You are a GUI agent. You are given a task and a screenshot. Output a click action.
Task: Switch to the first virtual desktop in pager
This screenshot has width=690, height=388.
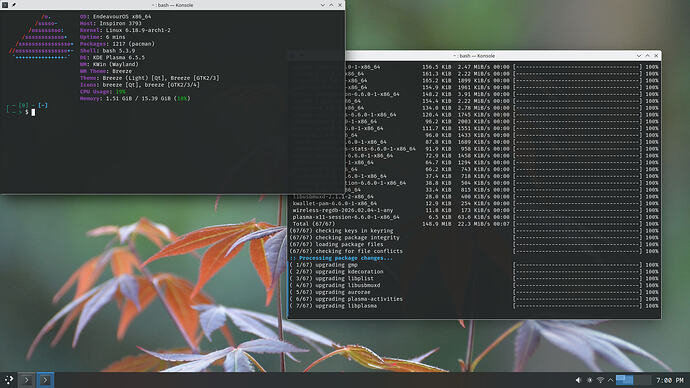pyautogui.click(x=624, y=380)
